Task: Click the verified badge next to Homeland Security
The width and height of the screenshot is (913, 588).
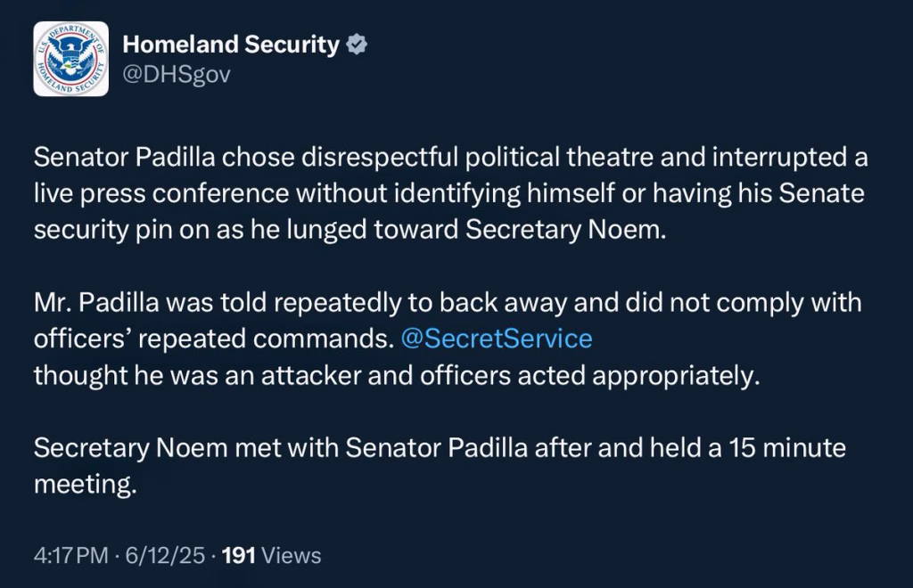Action: (x=357, y=45)
